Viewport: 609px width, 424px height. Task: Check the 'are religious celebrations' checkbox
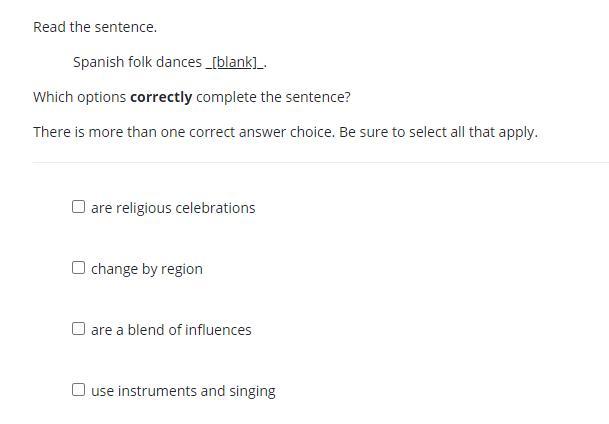79,207
